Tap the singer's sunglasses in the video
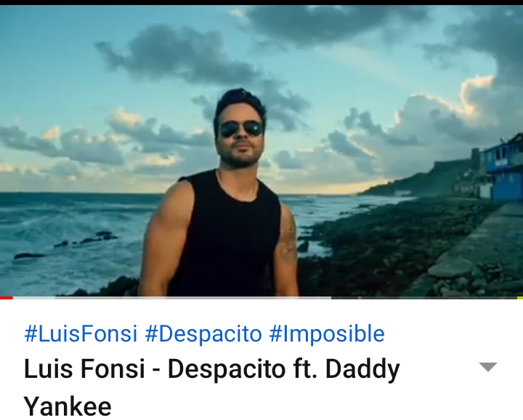The image size is (523, 420). (x=241, y=129)
